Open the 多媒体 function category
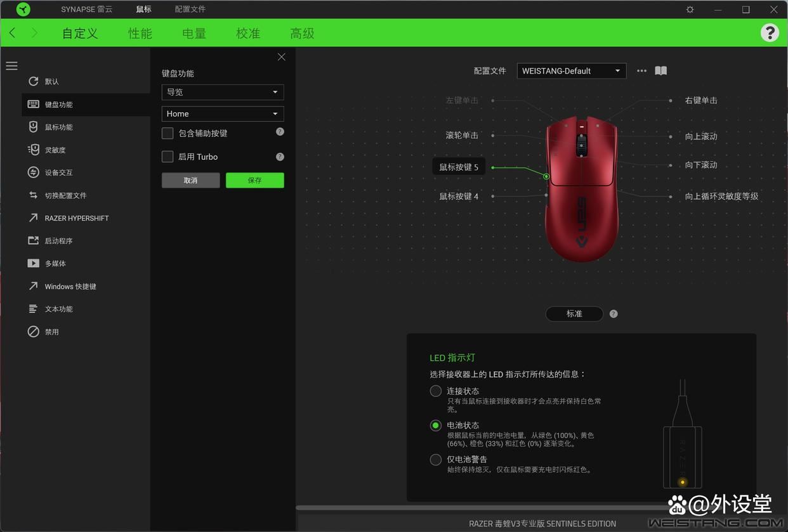The height and width of the screenshot is (532, 788). point(54,263)
